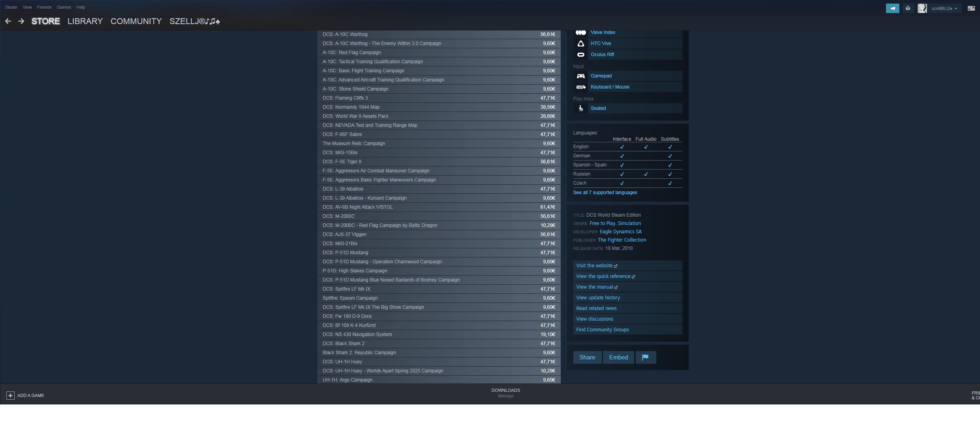Open DCS: Bf 109 K-4 Kurfürst row
The height and width of the screenshot is (427, 980).
point(439,325)
